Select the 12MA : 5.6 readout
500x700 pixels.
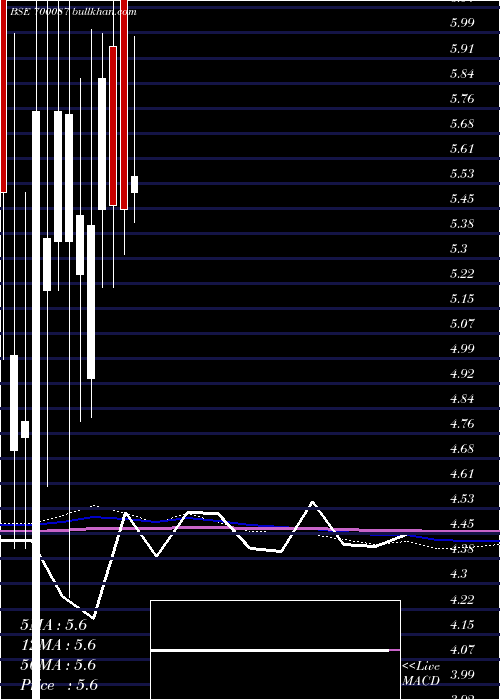pyautogui.click(x=58, y=645)
